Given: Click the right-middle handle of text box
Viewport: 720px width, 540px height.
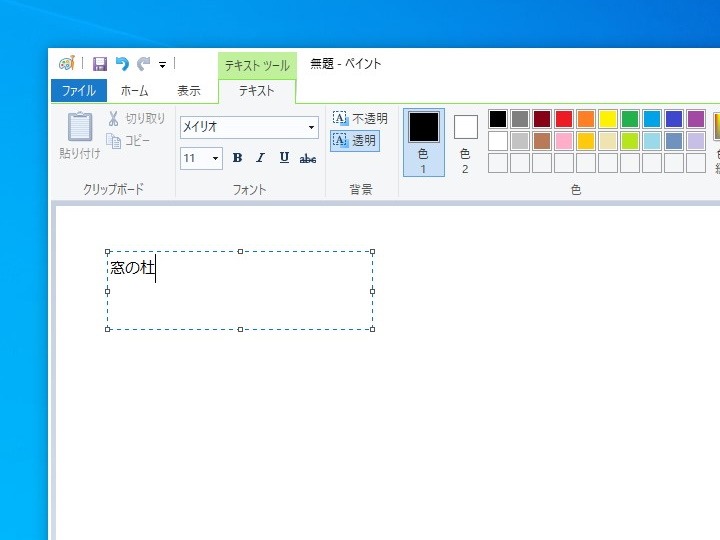Looking at the screenshot, I should pos(372,291).
